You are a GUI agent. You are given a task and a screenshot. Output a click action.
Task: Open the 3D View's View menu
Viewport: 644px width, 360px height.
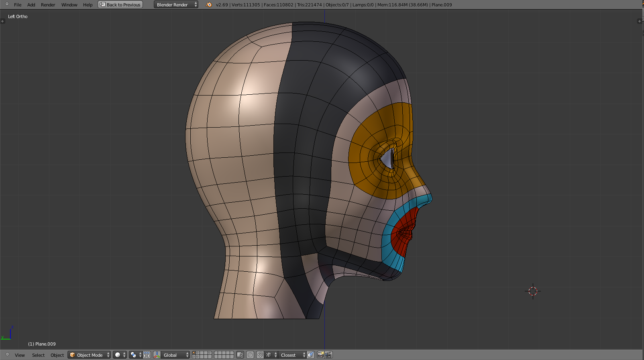point(20,355)
